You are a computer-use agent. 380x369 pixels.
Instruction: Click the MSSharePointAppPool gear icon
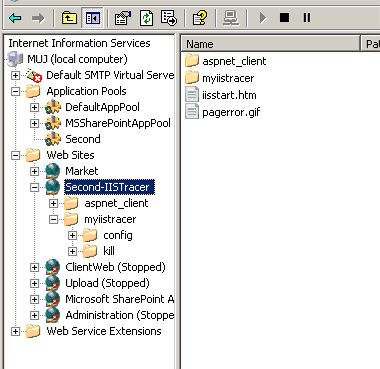(53, 123)
